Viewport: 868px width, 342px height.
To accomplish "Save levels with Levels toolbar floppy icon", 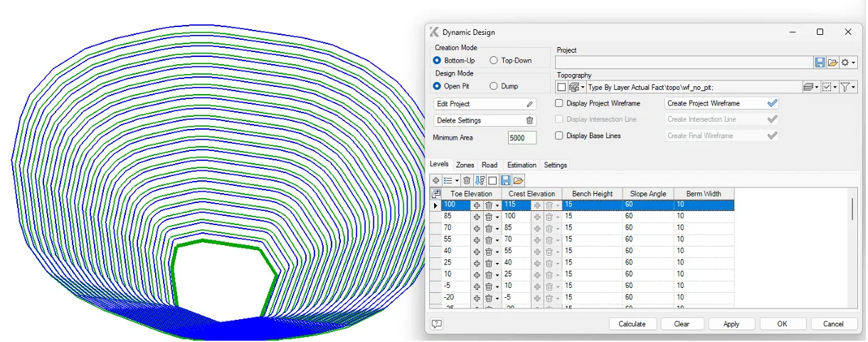I will click(505, 181).
